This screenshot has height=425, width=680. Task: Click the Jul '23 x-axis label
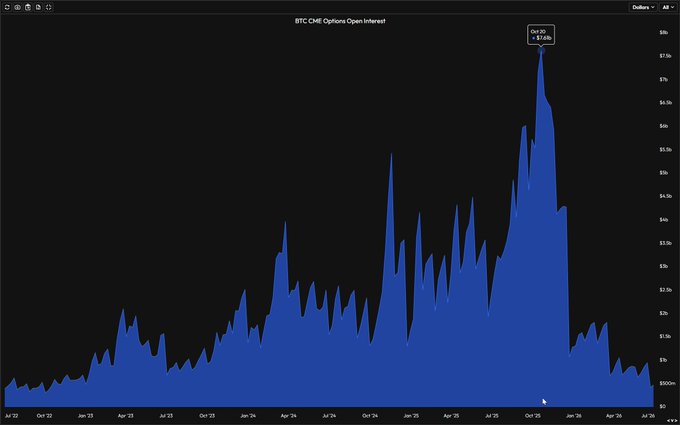click(x=166, y=416)
